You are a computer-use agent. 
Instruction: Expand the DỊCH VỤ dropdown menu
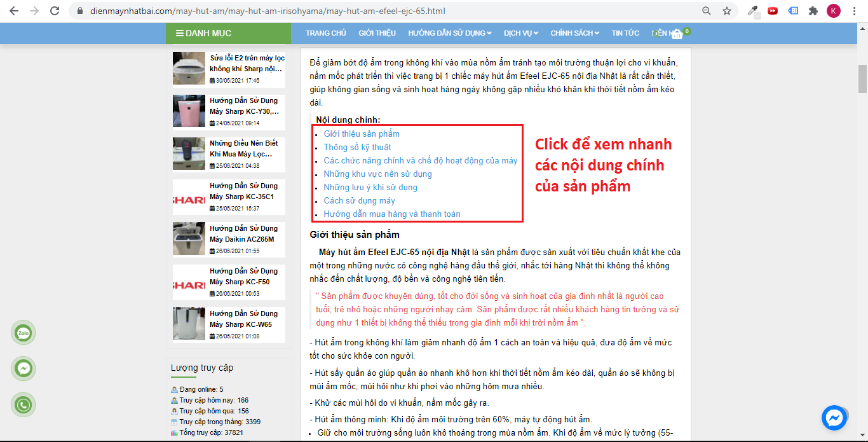pos(520,33)
